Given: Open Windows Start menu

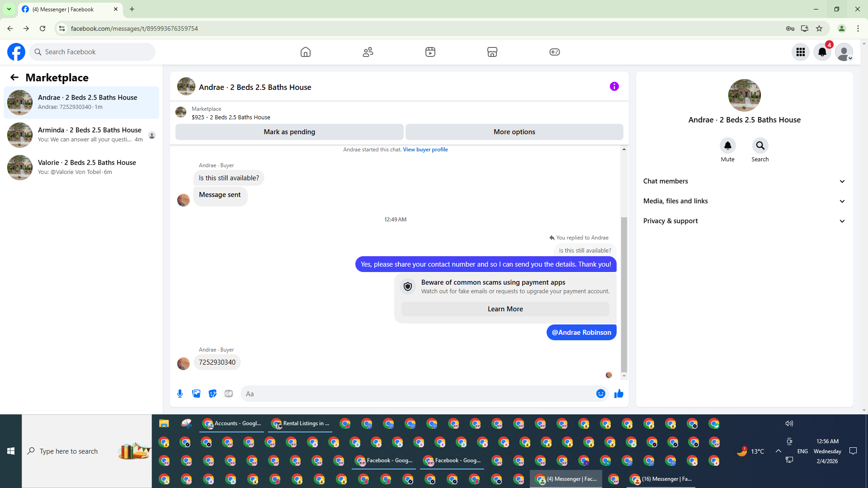Looking at the screenshot, I should [x=11, y=451].
